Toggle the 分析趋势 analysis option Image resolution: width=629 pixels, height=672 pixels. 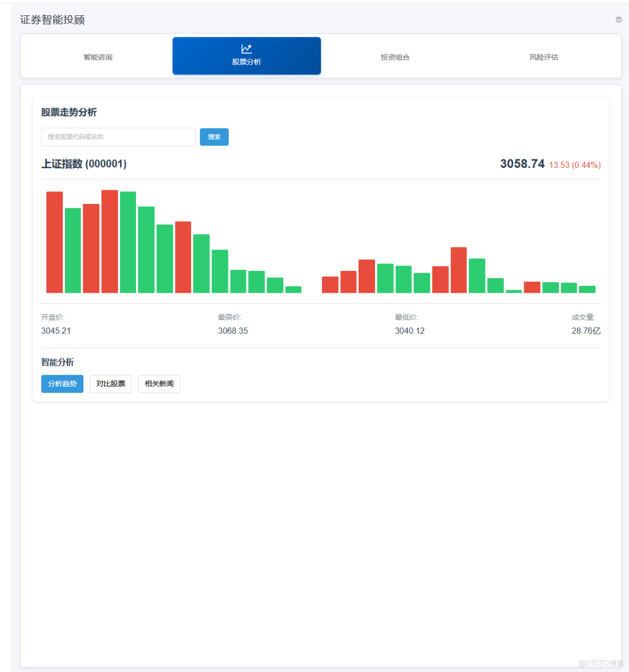[x=62, y=384]
